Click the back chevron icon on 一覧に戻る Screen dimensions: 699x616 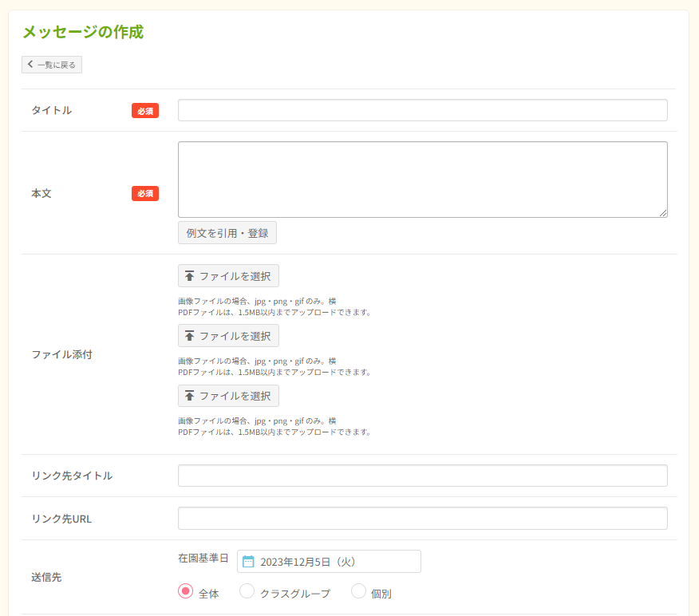click(30, 65)
